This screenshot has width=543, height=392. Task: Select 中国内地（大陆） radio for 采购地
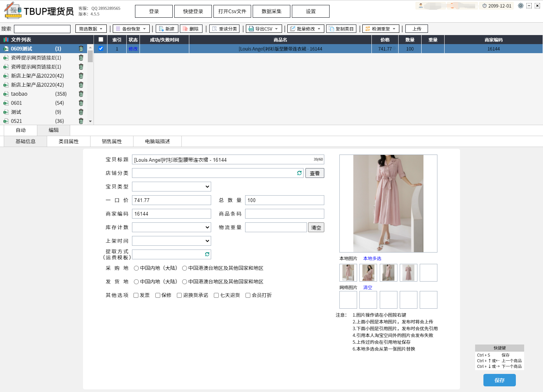coord(137,268)
